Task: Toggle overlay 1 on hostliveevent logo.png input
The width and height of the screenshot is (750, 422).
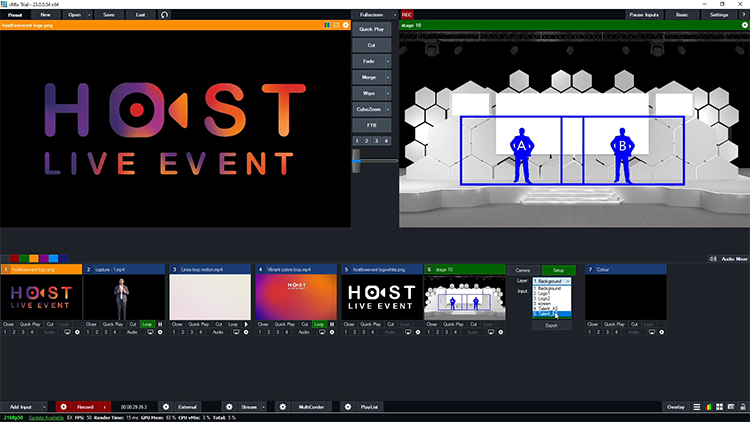Action: [x=5, y=331]
